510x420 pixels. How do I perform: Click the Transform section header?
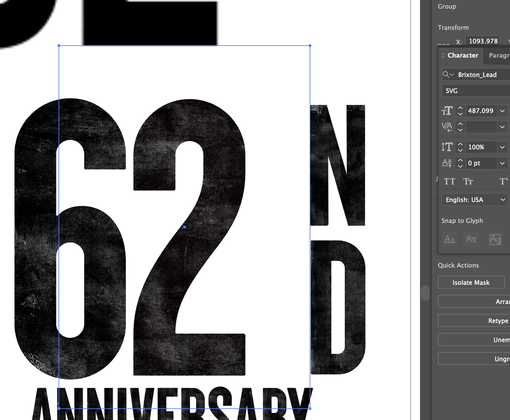pos(453,28)
